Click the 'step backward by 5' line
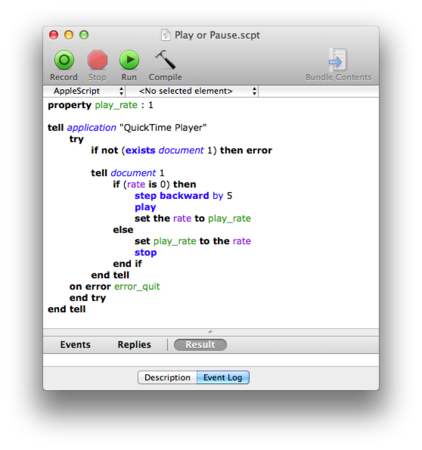422x450 pixels. 183,196
